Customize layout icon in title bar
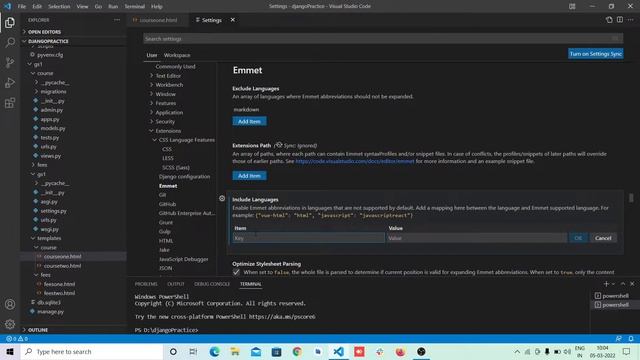640x360 pixels. tap(572, 6)
